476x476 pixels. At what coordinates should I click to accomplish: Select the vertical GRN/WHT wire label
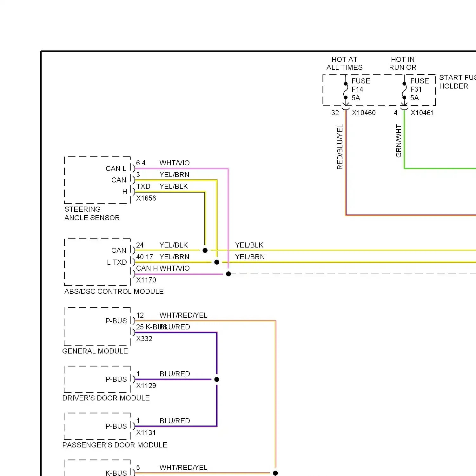pyautogui.click(x=399, y=141)
